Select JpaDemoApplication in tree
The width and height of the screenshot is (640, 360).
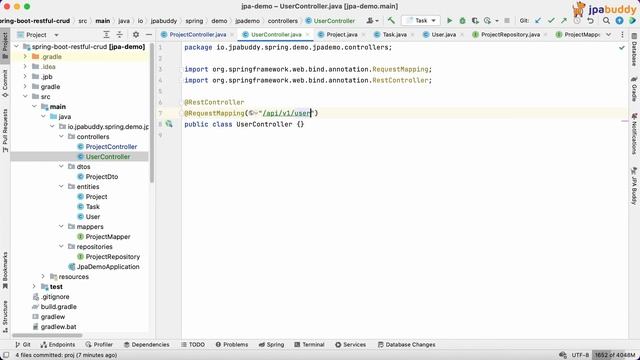click(x=108, y=267)
